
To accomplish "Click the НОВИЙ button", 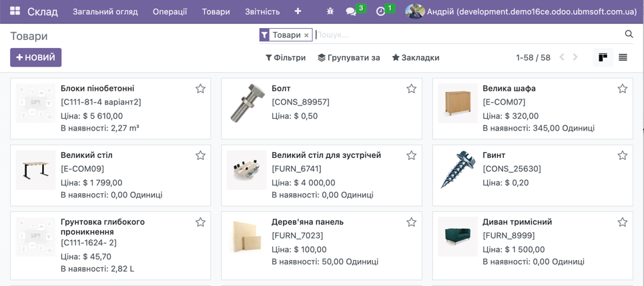I will click(x=35, y=57).
